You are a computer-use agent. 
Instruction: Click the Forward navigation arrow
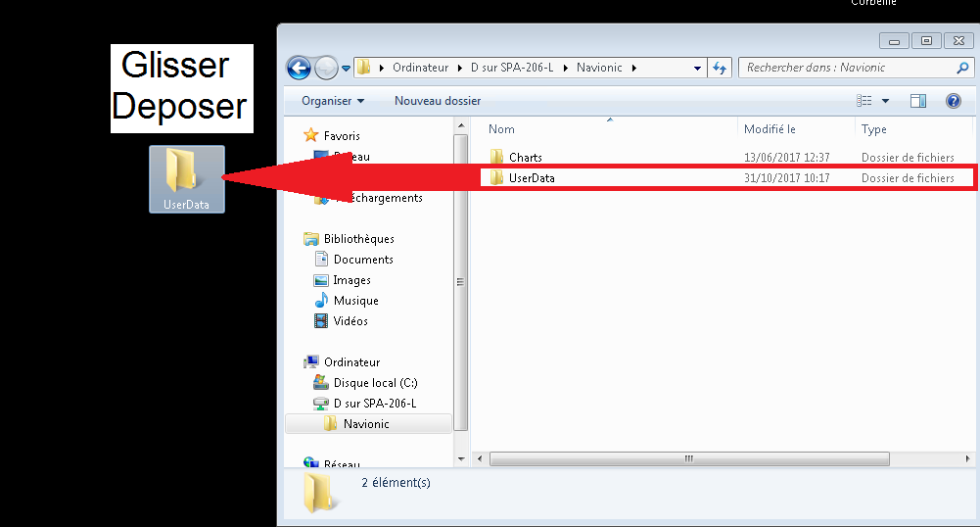(326, 68)
